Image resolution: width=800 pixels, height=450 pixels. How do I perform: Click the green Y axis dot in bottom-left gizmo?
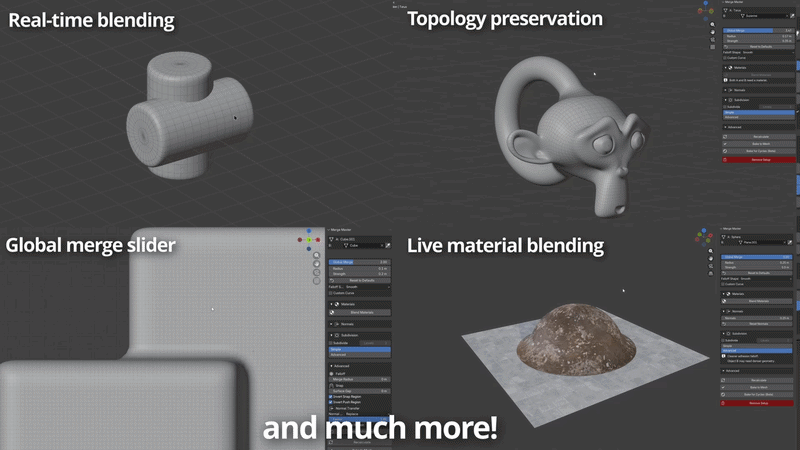(309, 240)
